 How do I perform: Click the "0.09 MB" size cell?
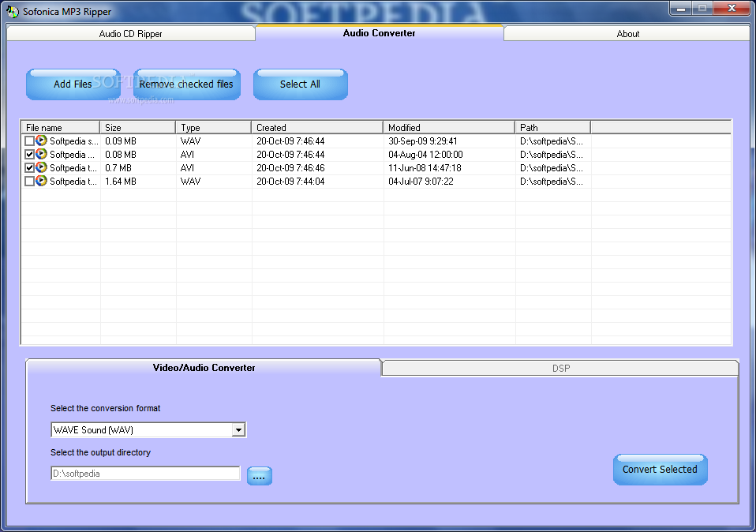point(121,140)
